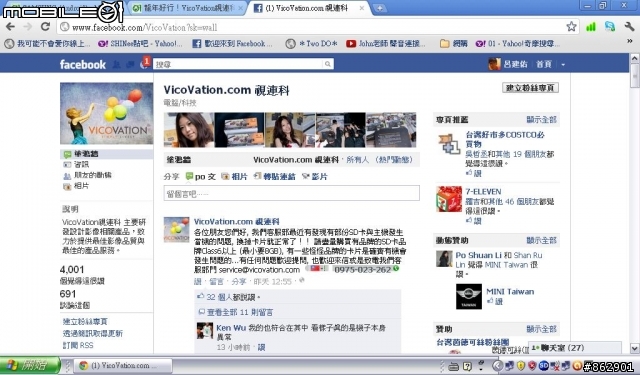Click the page scrollbar up arrow

[634, 58]
